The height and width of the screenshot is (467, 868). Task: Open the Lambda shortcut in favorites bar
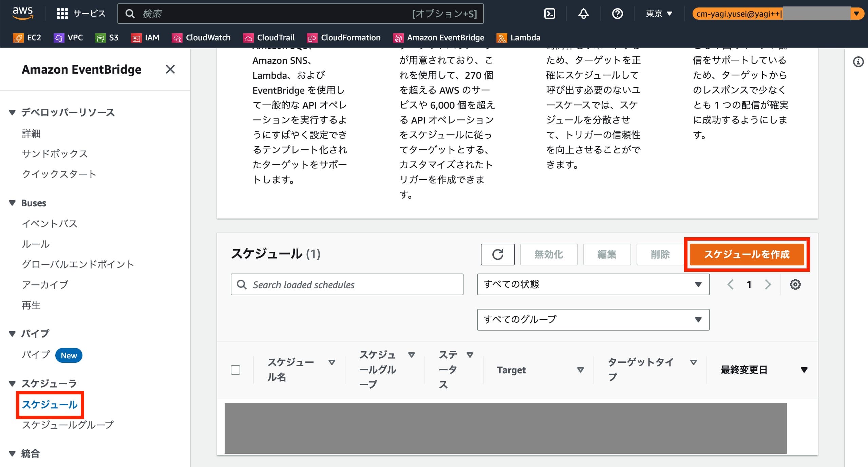click(518, 38)
